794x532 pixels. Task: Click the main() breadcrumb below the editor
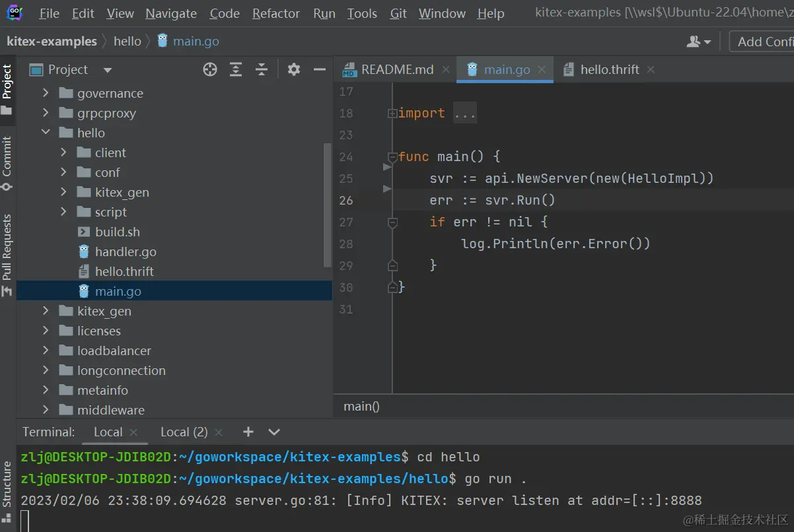coord(361,407)
